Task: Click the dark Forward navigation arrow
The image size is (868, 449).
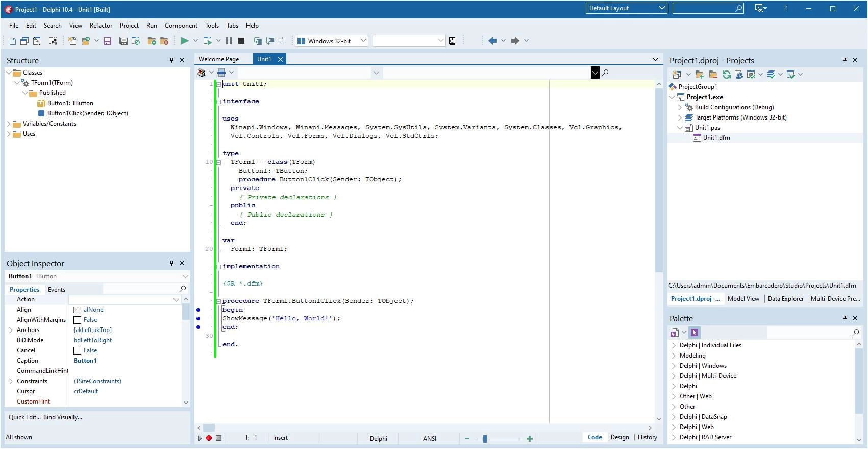Action: tap(515, 41)
